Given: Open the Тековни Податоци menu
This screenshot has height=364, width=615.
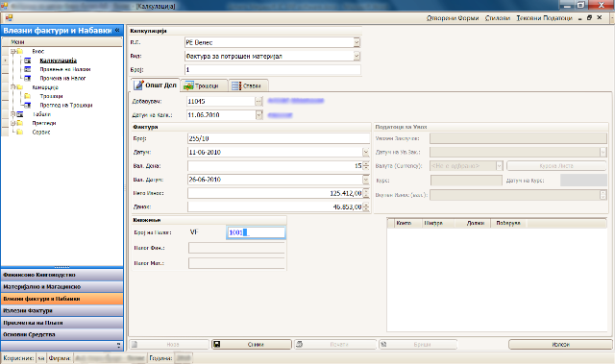Looking at the screenshot, I should click(544, 18).
